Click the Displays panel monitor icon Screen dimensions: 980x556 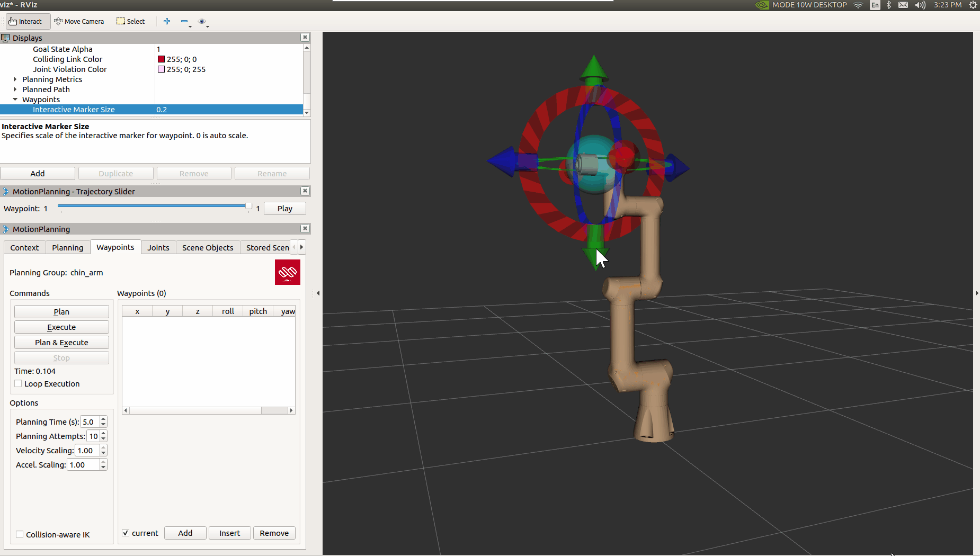6,38
